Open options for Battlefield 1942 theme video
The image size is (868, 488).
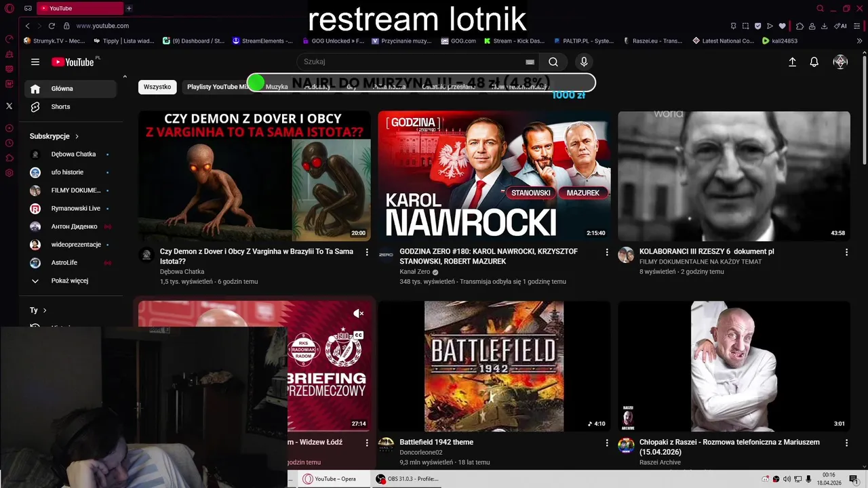click(x=607, y=443)
